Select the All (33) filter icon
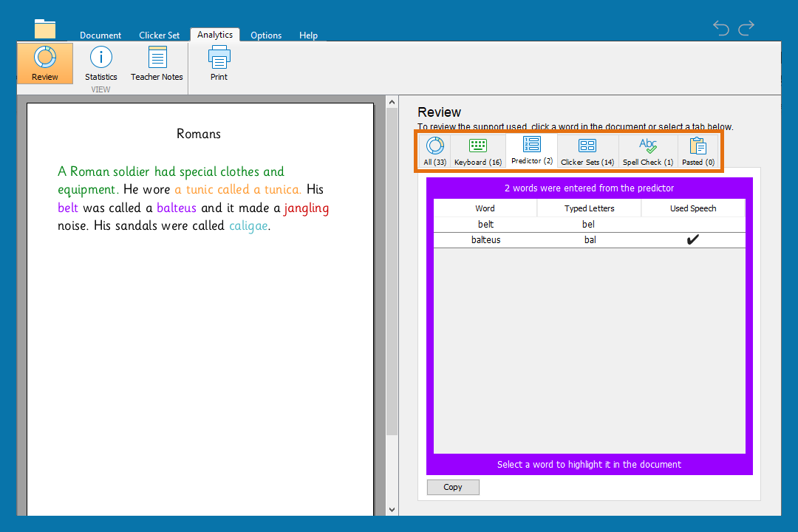The height and width of the screenshot is (532, 798). click(434, 150)
